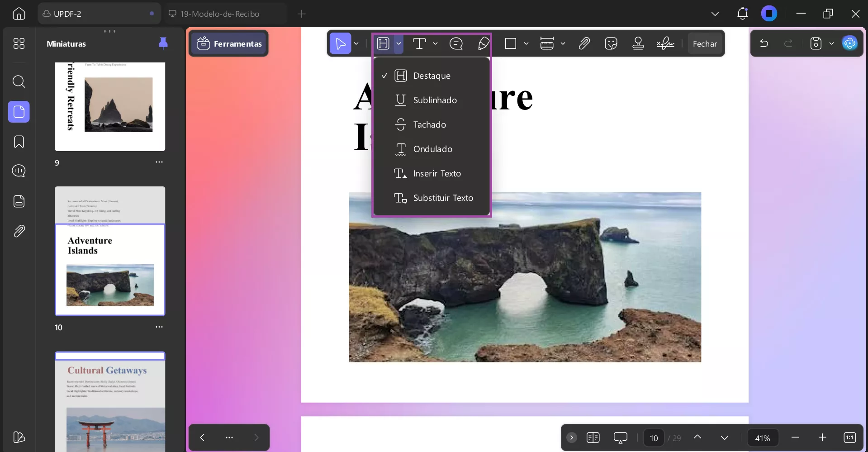Click the attach file paperclip in toolbar
868x452 pixels.
(584, 43)
